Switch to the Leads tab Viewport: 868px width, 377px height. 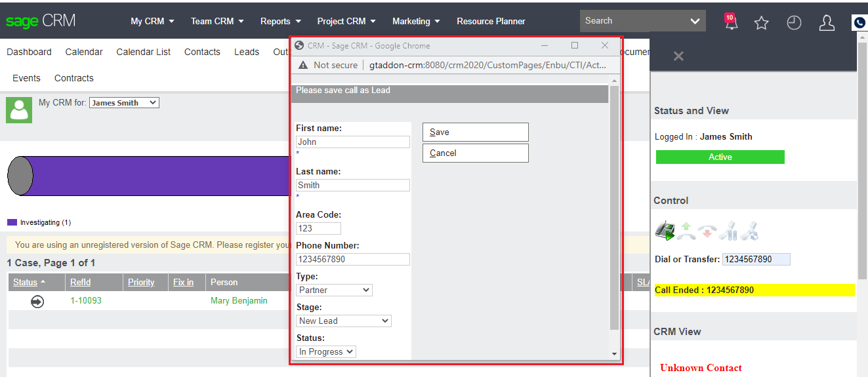[247, 52]
